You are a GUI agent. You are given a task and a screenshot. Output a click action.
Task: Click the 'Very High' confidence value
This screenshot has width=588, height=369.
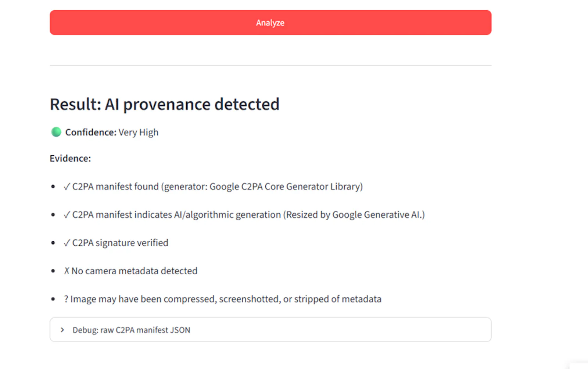pyautogui.click(x=139, y=132)
